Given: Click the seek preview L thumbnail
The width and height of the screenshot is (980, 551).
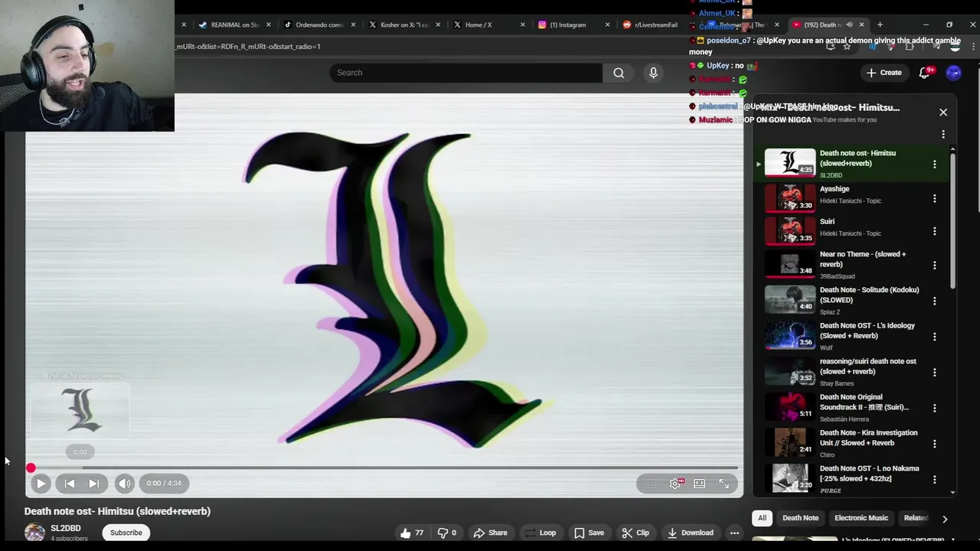Looking at the screenshot, I should [80, 409].
